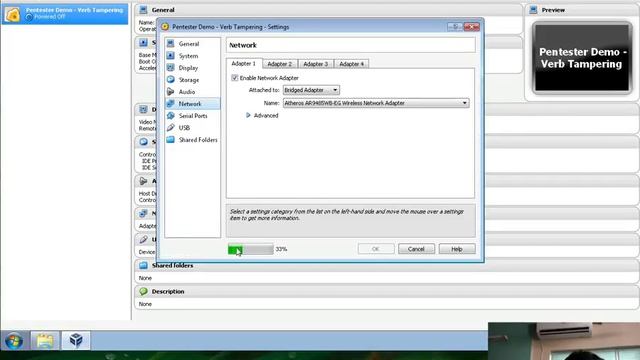
Task: Click the Shared folders section icon
Action: (x=143, y=265)
